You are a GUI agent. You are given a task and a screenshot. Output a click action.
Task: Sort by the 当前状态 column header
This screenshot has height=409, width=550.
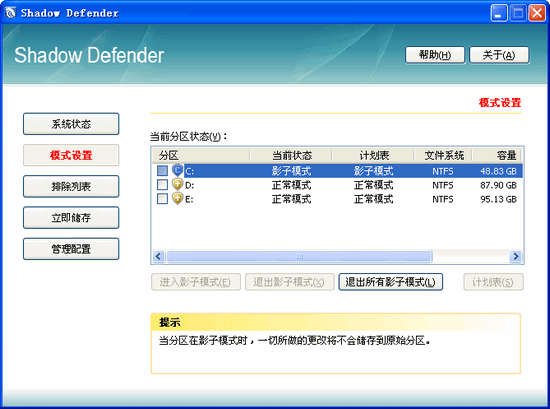coord(291,155)
